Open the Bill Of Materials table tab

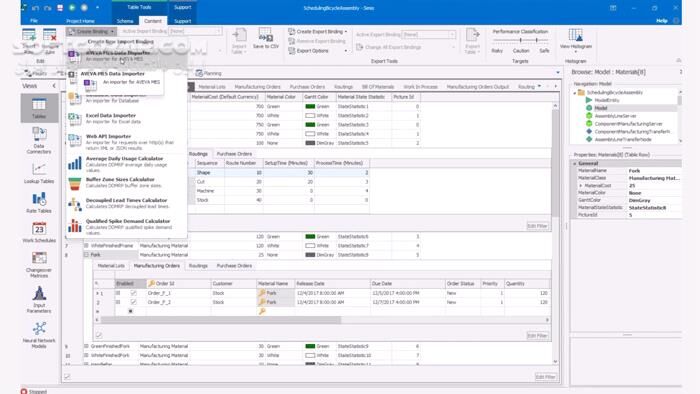click(x=378, y=87)
